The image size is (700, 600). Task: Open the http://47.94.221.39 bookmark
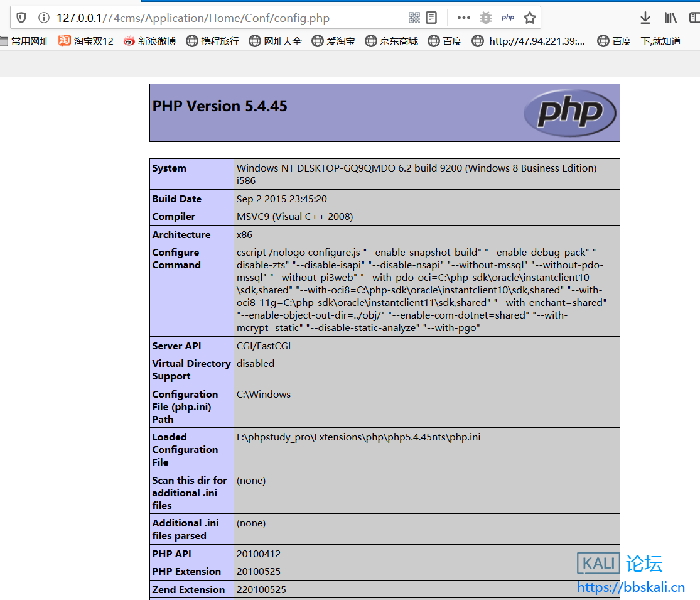pyautogui.click(x=529, y=41)
